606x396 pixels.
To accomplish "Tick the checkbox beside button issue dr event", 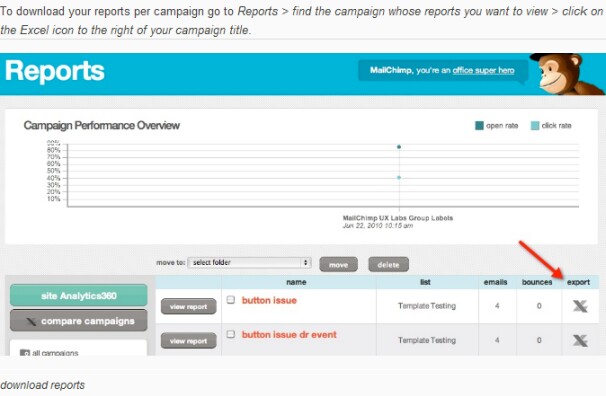I will pos(231,334).
